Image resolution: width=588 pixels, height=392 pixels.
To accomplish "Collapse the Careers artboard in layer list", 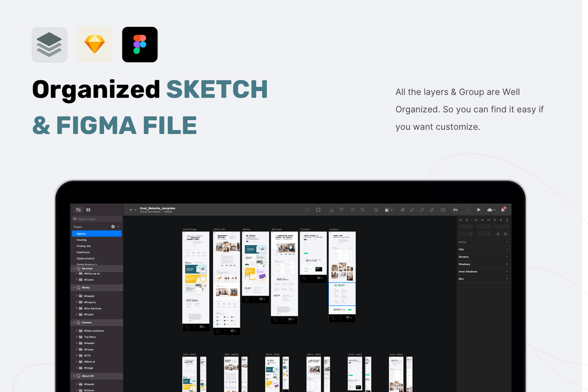I will point(74,322).
